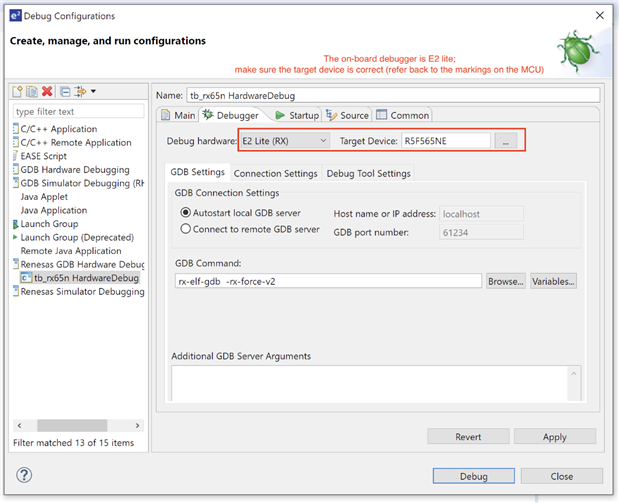Viewport: 619px width, 503px height.
Task: Collapse all configurations in the tree
Action: [x=65, y=92]
